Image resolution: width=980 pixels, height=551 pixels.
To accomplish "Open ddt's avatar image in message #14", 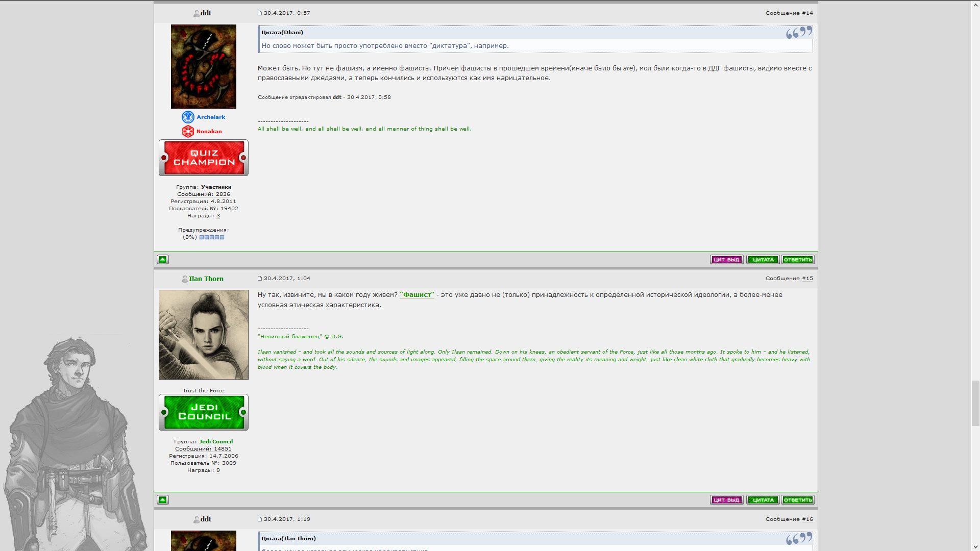I will point(204,66).
